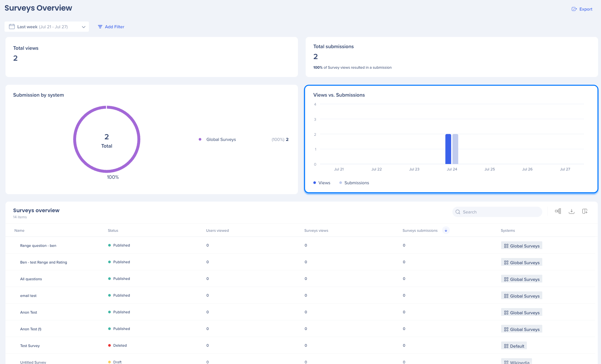The width and height of the screenshot is (601, 364).
Task: Click Global Surveys tag in Range question row
Action: (x=522, y=246)
